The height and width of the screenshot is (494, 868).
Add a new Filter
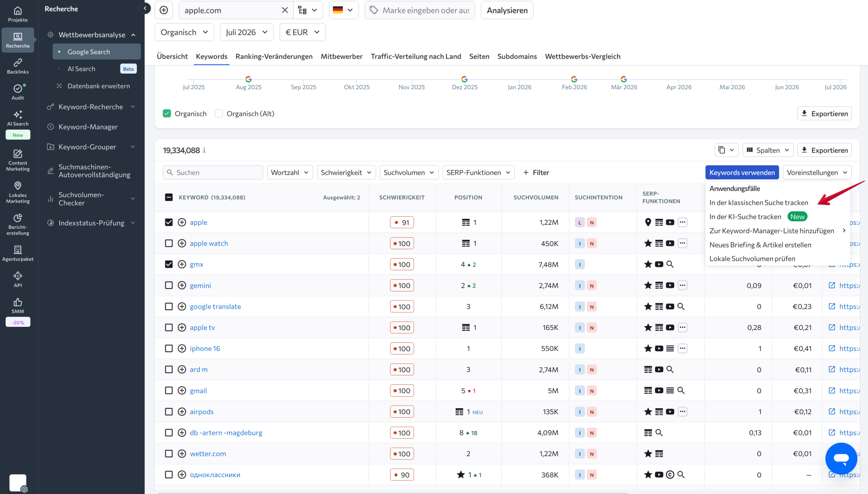coord(536,172)
